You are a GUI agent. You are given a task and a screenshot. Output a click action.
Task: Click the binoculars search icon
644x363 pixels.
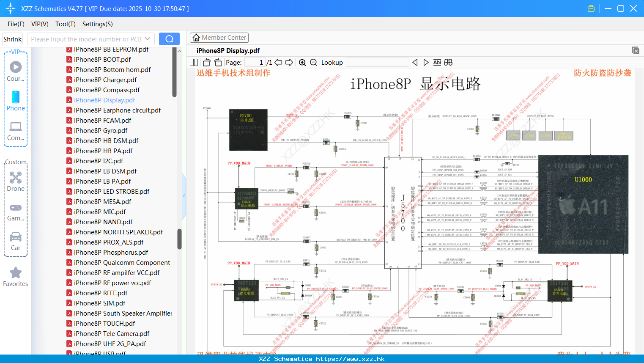[448, 62]
